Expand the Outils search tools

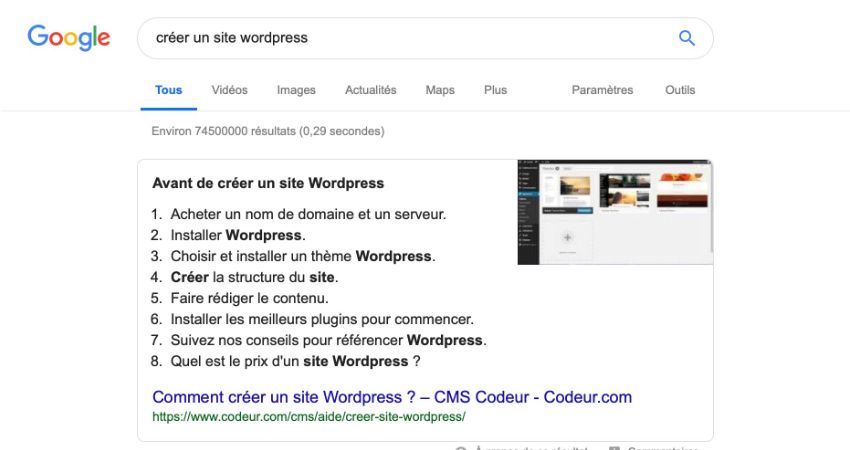point(680,90)
